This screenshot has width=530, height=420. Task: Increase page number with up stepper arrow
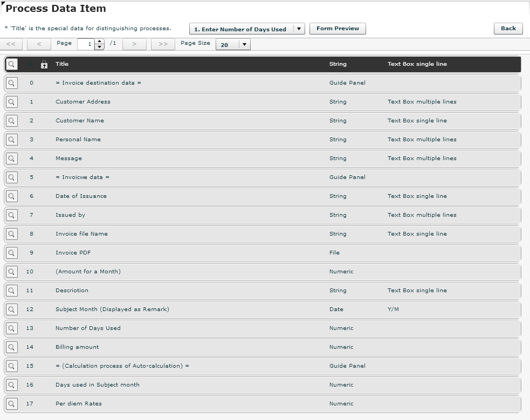(99, 42)
